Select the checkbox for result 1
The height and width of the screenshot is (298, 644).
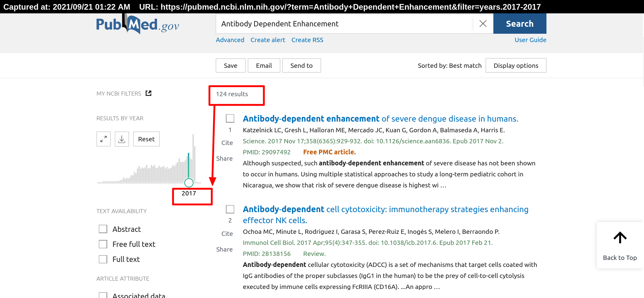[230, 118]
